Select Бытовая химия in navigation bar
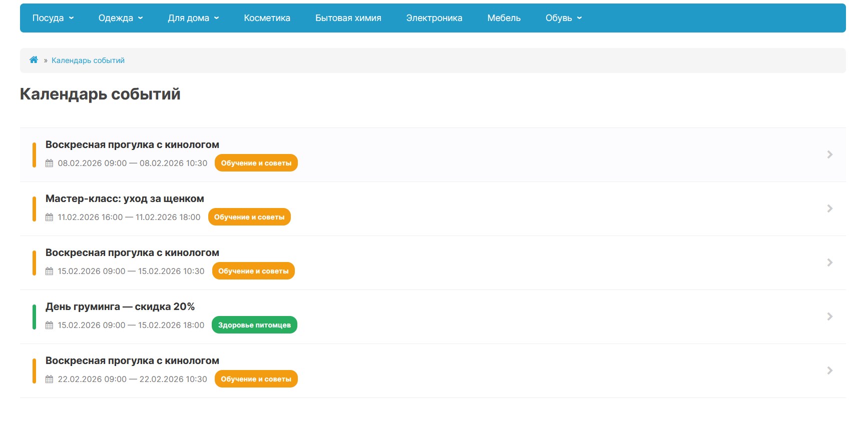The height and width of the screenshot is (433, 868). pos(348,18)
